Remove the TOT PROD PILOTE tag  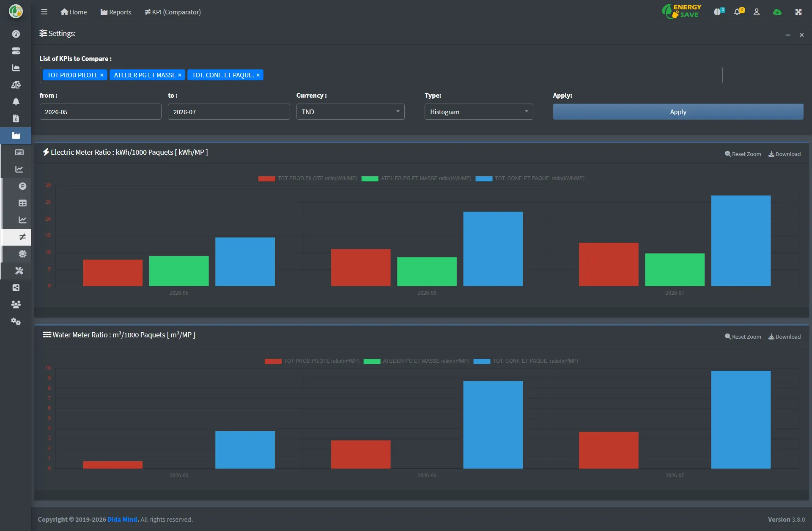click(x=101, y=75)
